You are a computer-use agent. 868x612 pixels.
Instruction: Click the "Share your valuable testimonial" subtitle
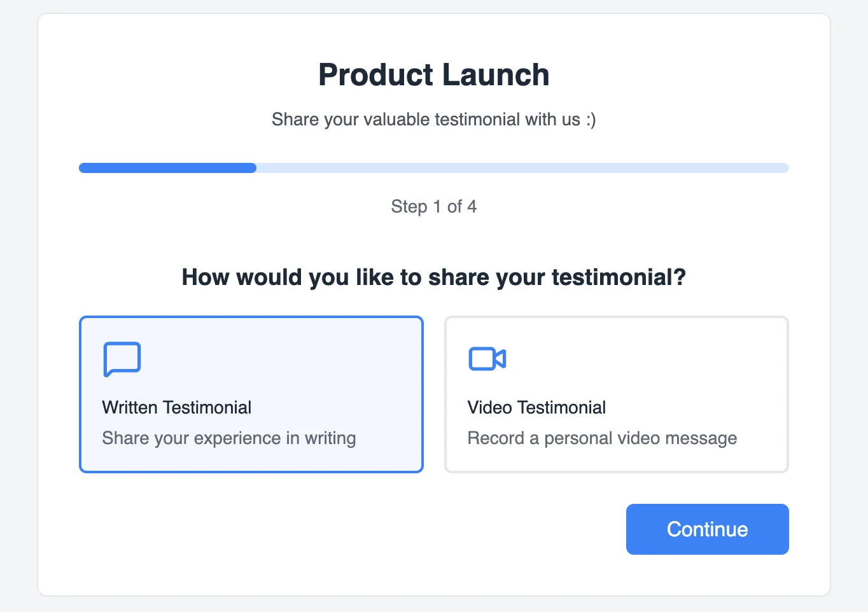(x=426, y=120)
